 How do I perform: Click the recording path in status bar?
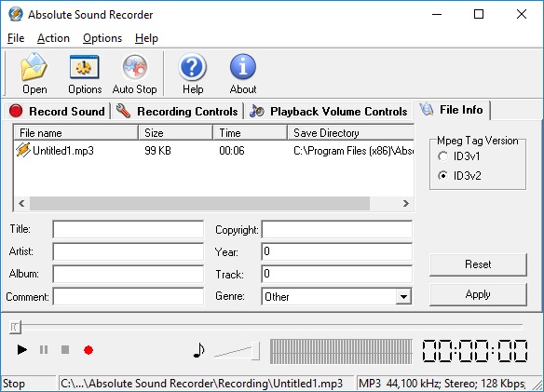201,384
